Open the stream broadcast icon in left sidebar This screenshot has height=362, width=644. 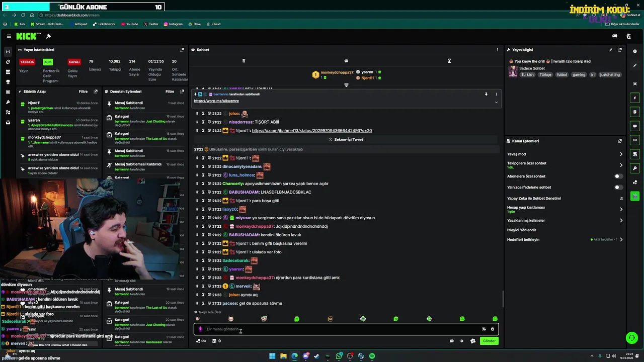point(8,52)
